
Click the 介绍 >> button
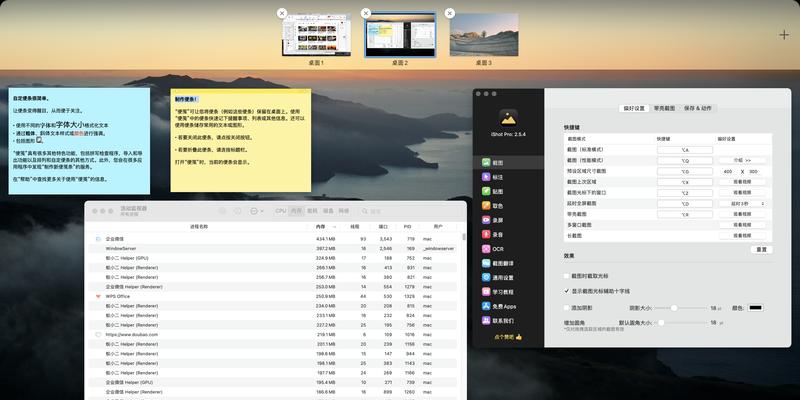(742, 160)
